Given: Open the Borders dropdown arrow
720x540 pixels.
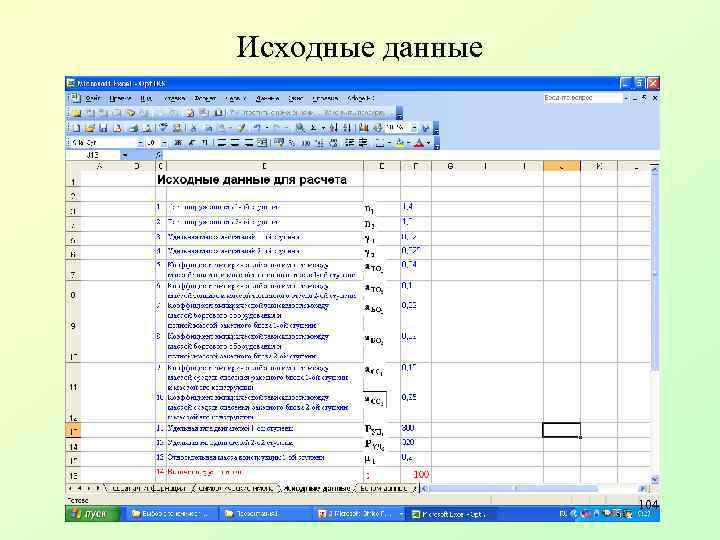Looking at the screenshot, I should coord(389,143).
